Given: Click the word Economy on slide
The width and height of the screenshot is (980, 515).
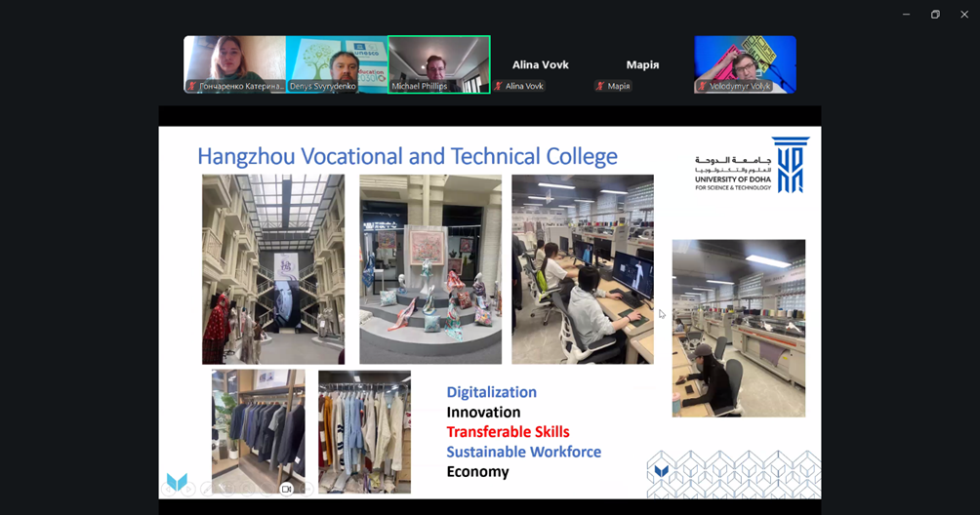Looking at the screenshot, I should tap(477, 472).
